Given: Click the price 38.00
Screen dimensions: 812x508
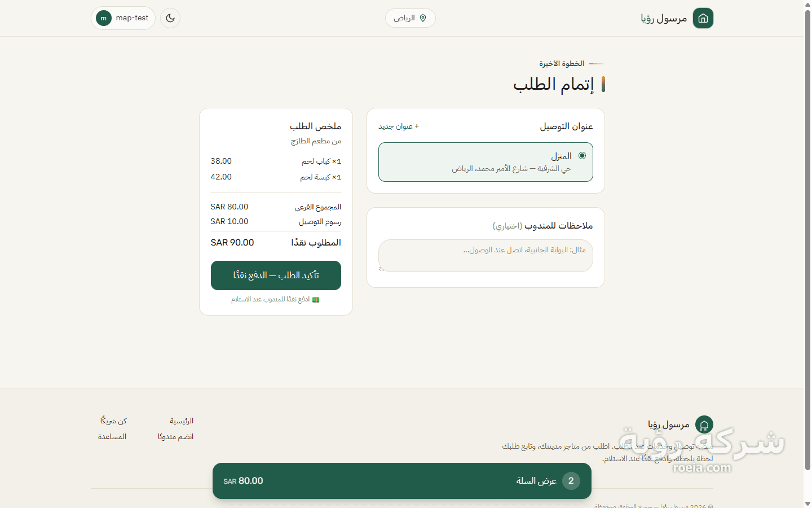Looking at the screenshot, I should point(221,161).
